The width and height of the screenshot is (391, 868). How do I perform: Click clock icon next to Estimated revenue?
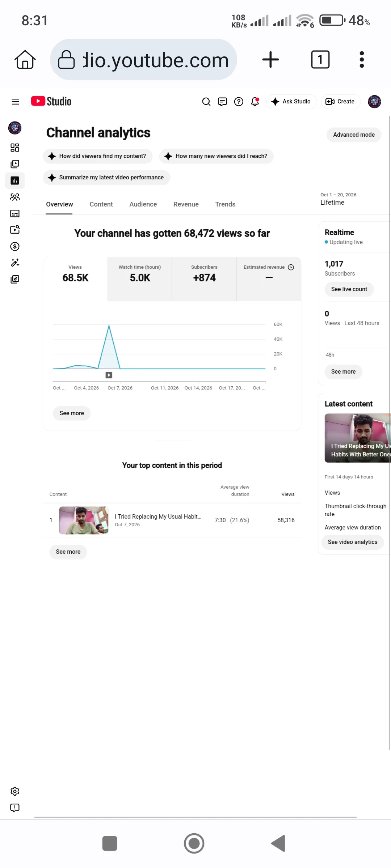click(291, 267)
